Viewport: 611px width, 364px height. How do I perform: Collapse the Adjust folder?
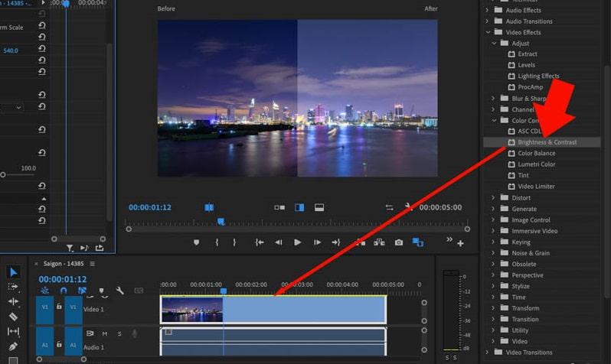point(494,44)
